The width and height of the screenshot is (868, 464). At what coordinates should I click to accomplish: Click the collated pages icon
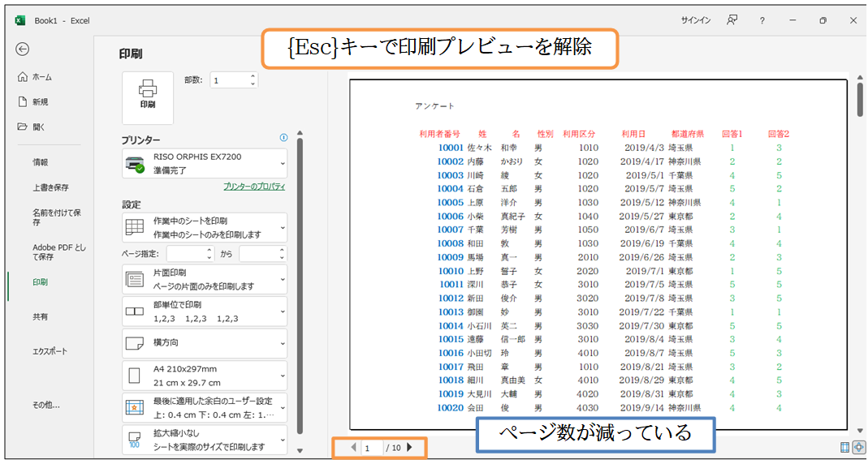point(135,311)
